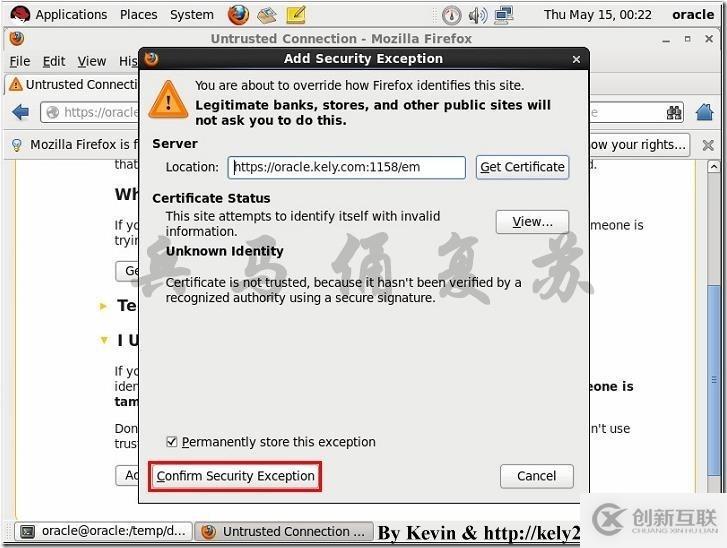Viewport: 727px width, 548px height.
Task: Open the System menu in top panel
Action: pos(192,15)
